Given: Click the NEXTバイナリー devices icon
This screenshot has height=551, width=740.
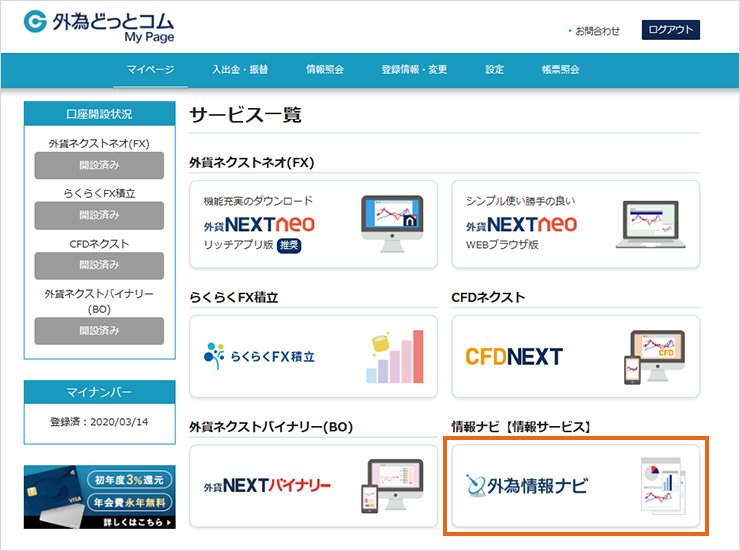Looking at the screenshot, I should tap(395, 486).
